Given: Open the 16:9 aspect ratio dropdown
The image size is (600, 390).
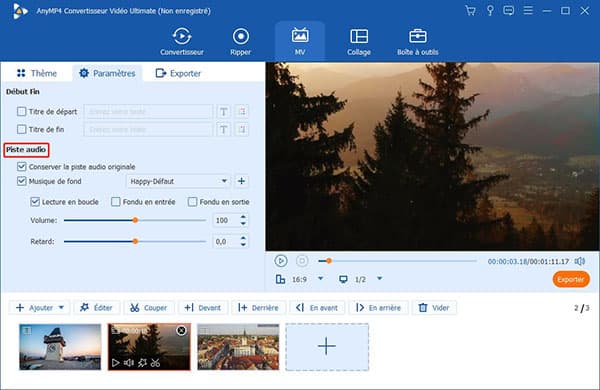Looking at the screenshot, I should pyautogui.click(x=321, y=279).
